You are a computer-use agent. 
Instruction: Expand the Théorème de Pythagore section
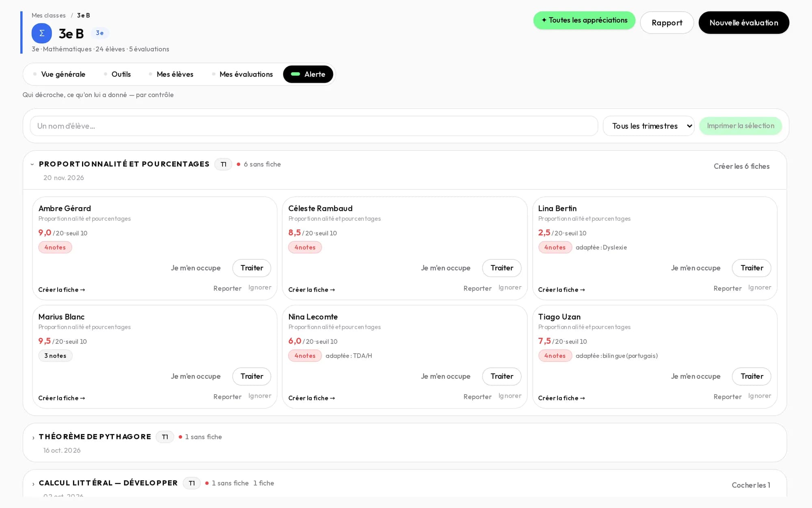[x=33, y=438]
